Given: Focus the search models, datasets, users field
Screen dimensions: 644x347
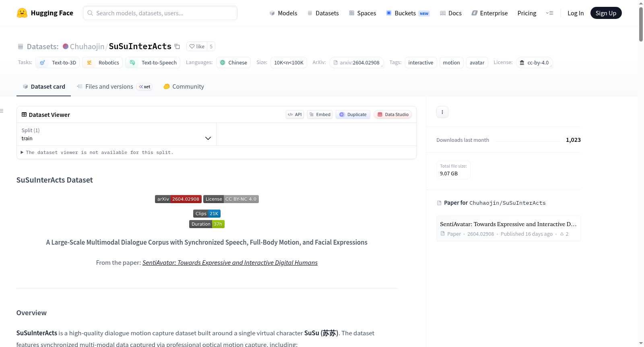Looking at the screenshot, I should pos(160,13).
